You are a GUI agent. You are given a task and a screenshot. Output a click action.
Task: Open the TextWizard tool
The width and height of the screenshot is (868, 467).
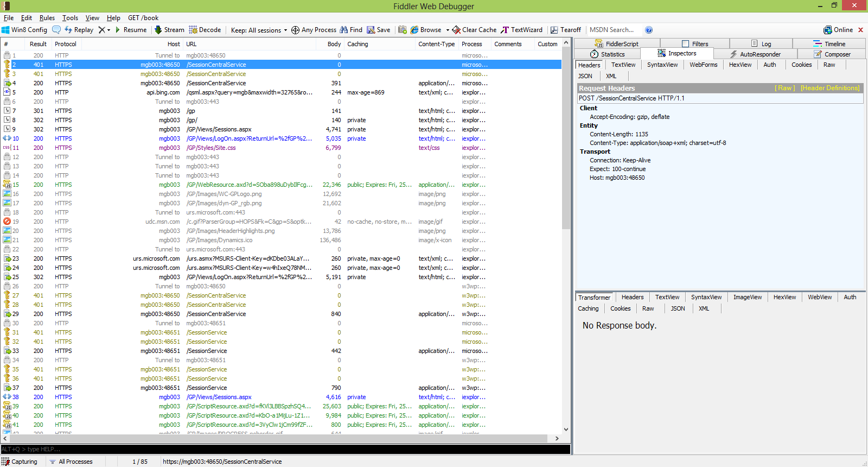(521, 30)
